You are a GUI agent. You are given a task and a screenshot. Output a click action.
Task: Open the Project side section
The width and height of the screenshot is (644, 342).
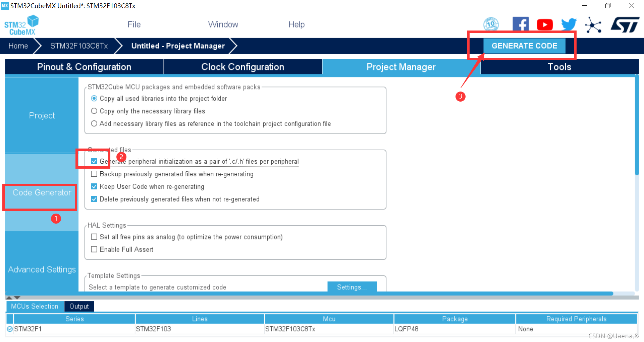pos(42,115)
